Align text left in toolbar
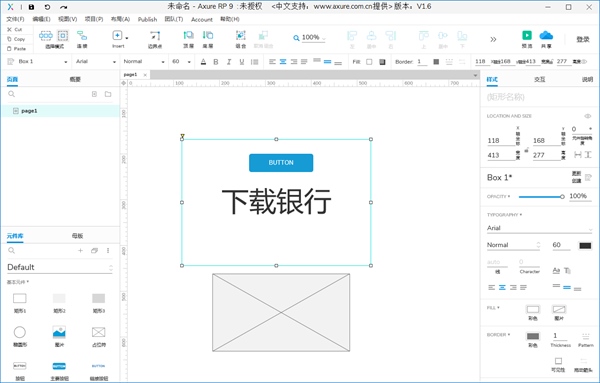This screenshot has width=600, height=383. tap(272, 62)
